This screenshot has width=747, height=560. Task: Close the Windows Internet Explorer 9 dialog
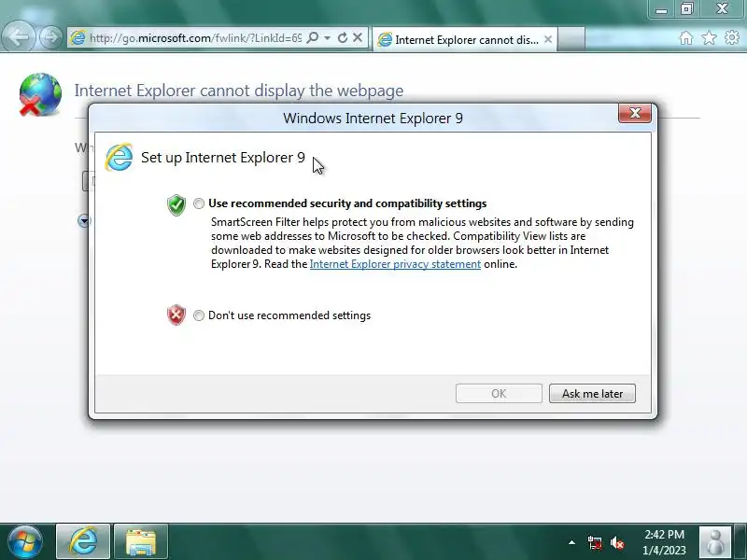tap(635, 113)
